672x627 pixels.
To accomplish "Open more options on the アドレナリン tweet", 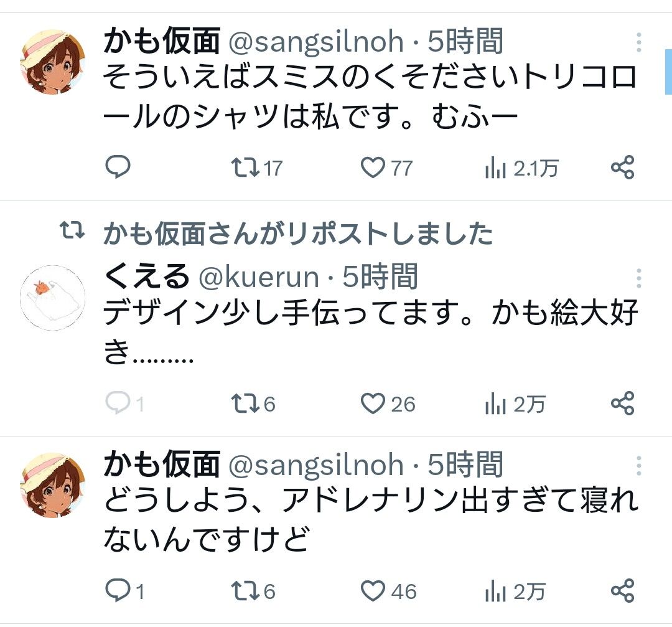I will pos(639,465).
